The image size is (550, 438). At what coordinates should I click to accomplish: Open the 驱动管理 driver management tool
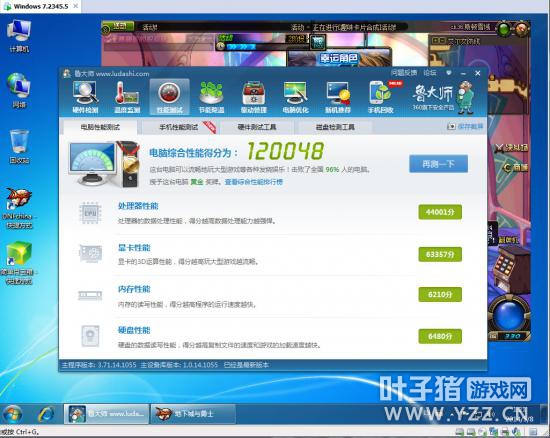pyautogui.click(x=254, y=97)
